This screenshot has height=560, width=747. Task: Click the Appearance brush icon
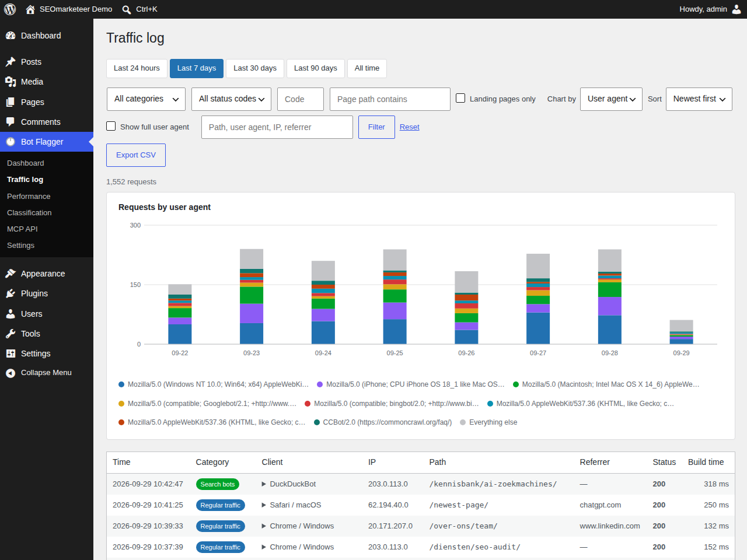[x=11, y=274]
